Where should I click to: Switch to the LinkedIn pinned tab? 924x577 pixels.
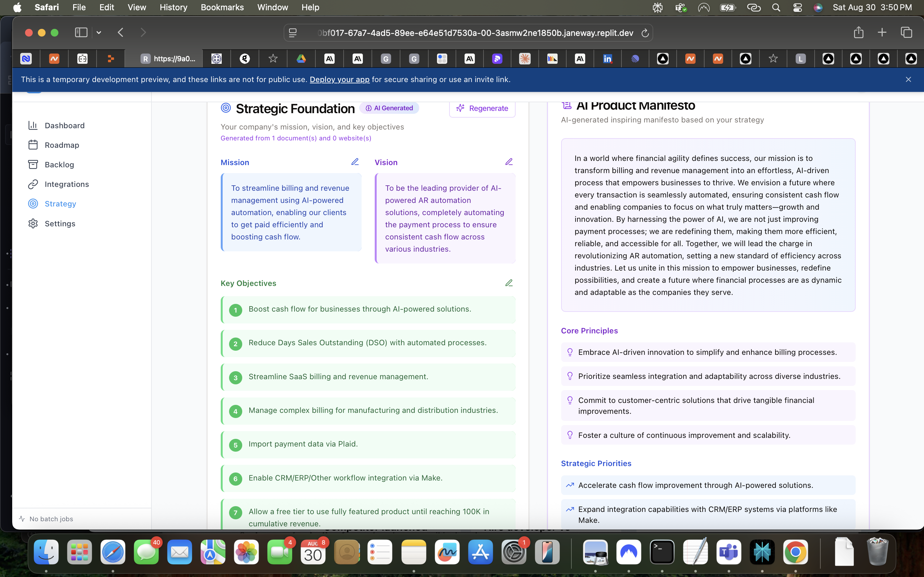click(607, 58)
